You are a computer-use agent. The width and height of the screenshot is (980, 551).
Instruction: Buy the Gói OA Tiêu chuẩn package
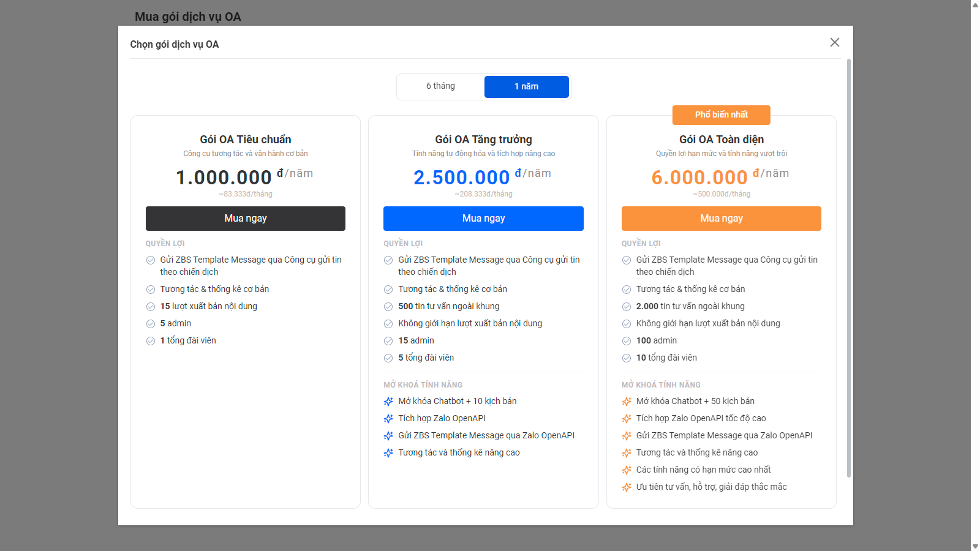pos(246,219)
